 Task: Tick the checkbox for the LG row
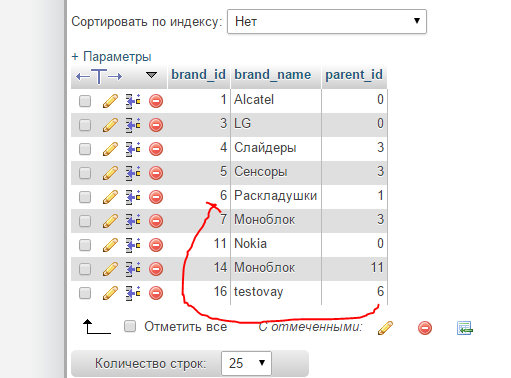[x=85, y=125]
